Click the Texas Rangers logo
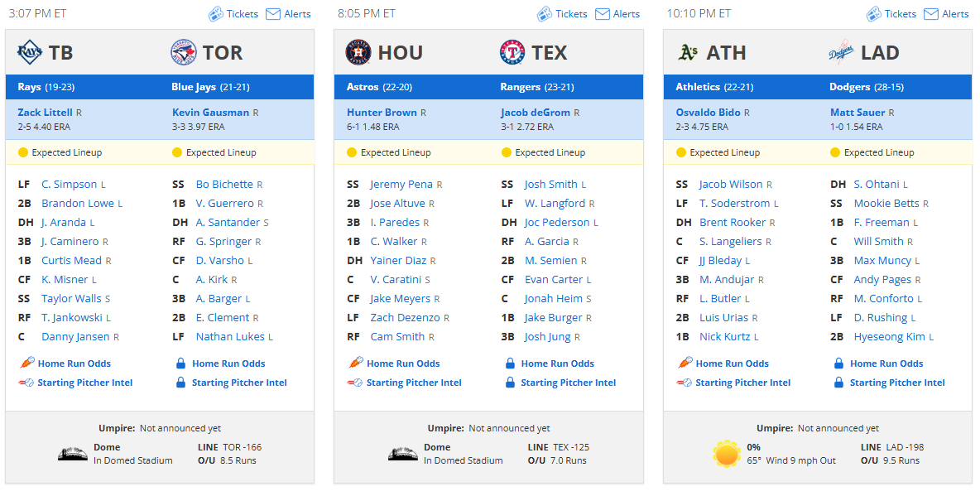The height and width of the screenshot is (496, 980). tap(512, 53)
